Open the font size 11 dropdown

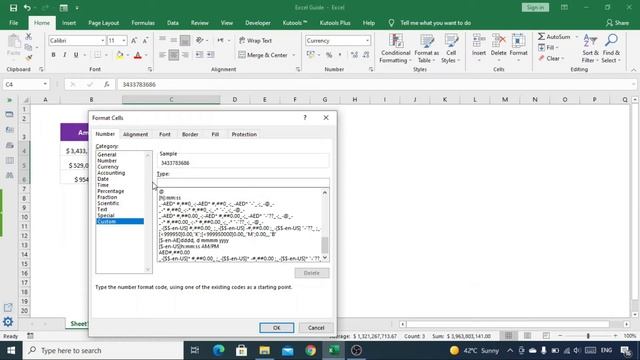[x=124, y=40]
